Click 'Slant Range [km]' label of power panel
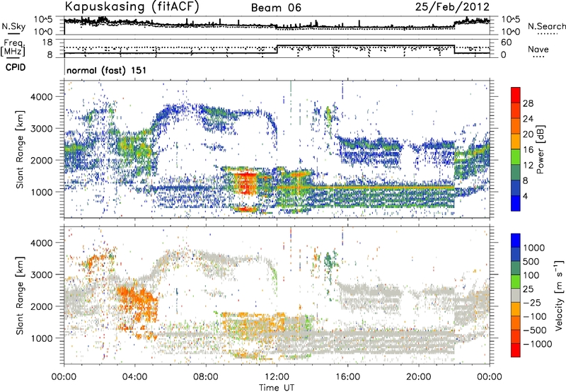 coord(21,149)
